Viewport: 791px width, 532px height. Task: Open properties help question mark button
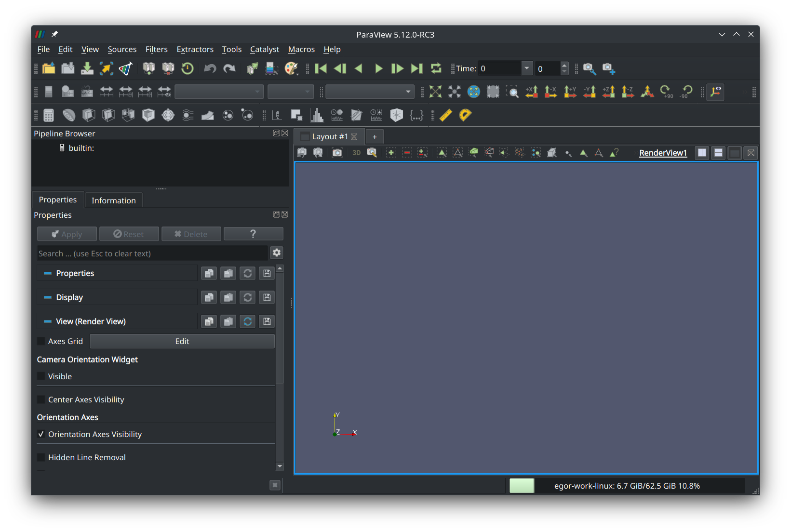pyautogui.click(x=253, y=234)
